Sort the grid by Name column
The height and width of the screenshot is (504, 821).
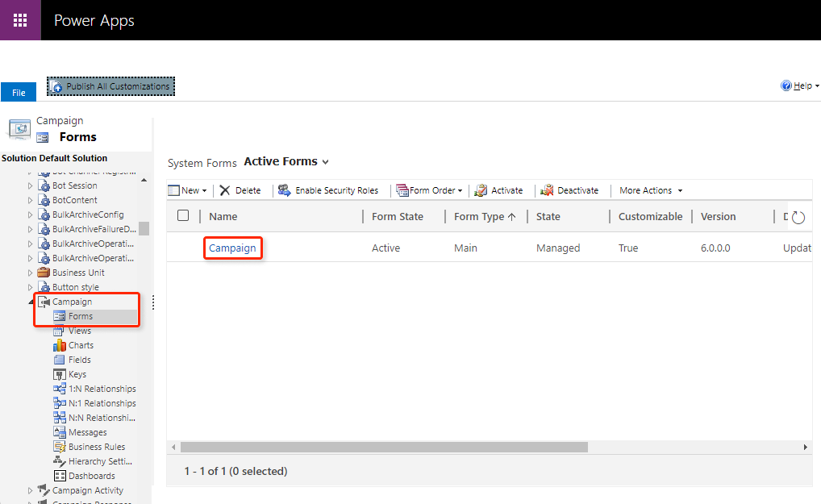point(223,217)
